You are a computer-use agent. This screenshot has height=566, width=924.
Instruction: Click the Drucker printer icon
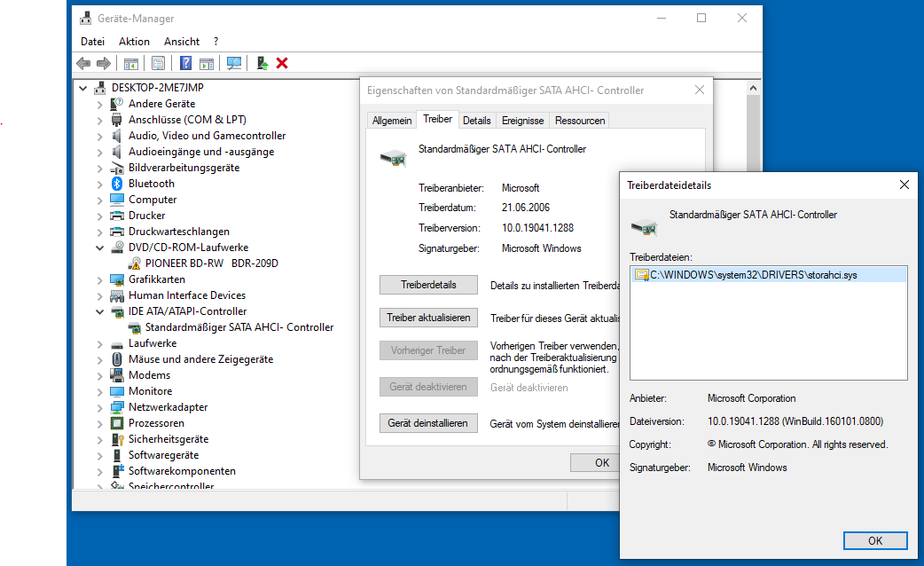[x=117, y=216]
